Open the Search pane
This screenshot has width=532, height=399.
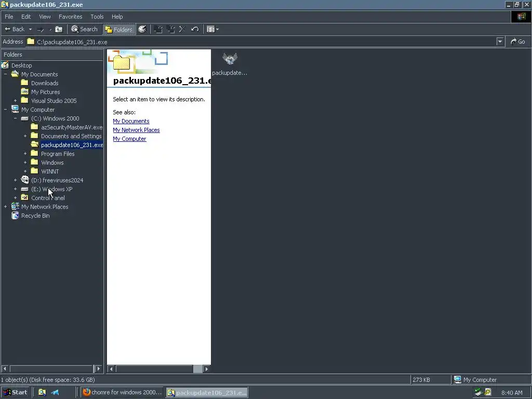(x=85, y=29)
